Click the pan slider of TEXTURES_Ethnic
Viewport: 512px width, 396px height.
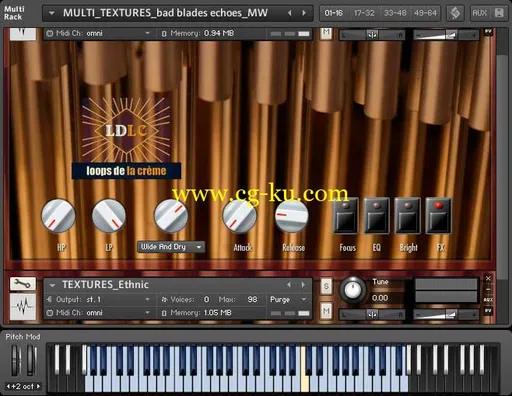pyautogui.click(x=372, y=314)
